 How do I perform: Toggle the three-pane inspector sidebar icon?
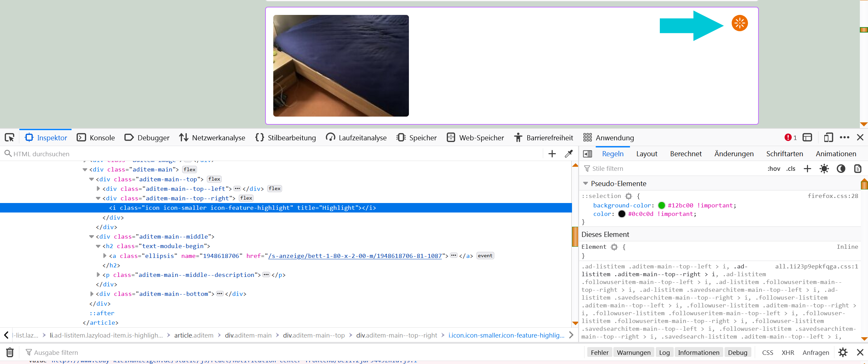(588, 154)
